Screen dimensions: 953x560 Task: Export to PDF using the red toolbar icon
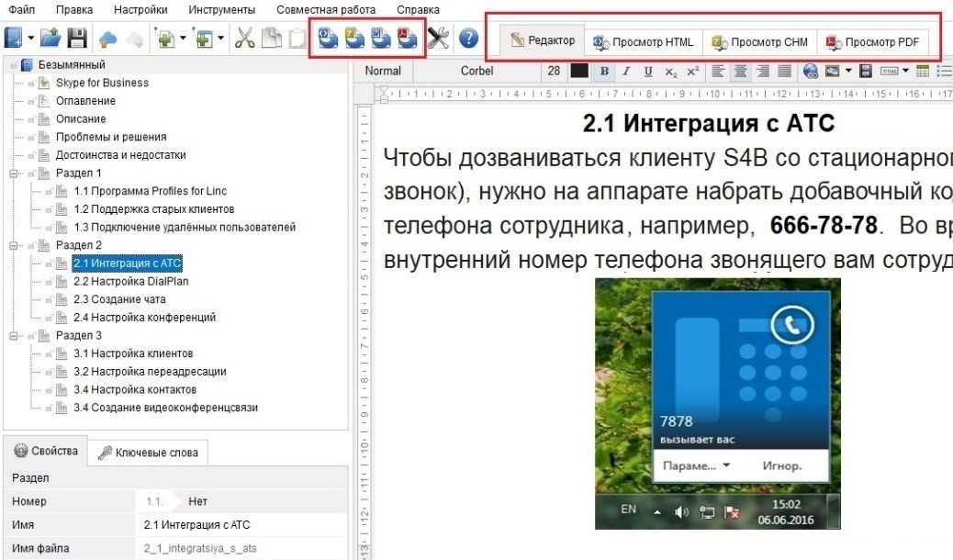[x=409, y=39]
